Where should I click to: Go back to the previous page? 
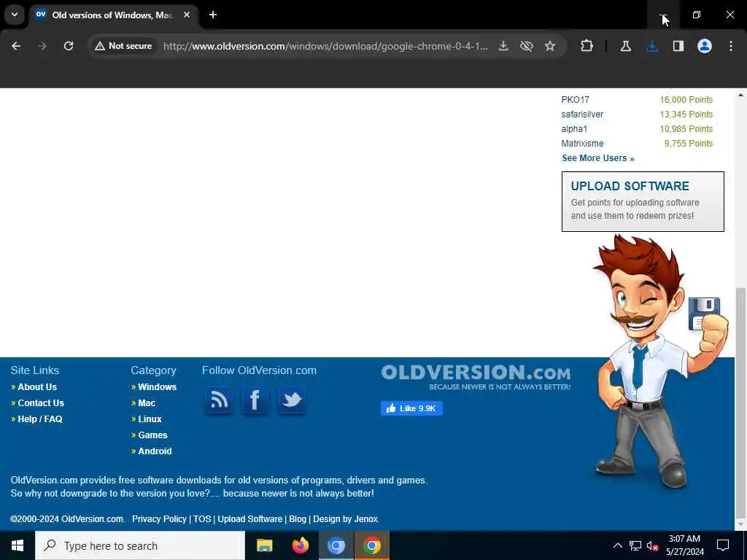[x=16, y=46]
